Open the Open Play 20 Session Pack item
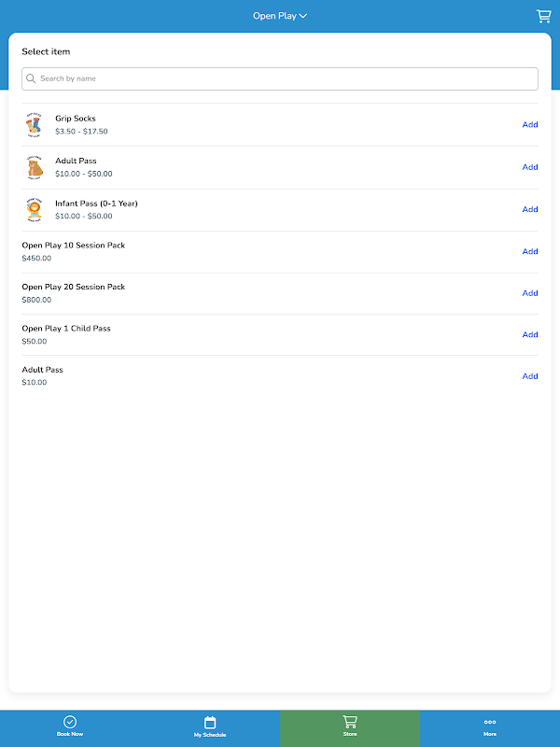This screenshot has width=560, height=747. [280, 293]
